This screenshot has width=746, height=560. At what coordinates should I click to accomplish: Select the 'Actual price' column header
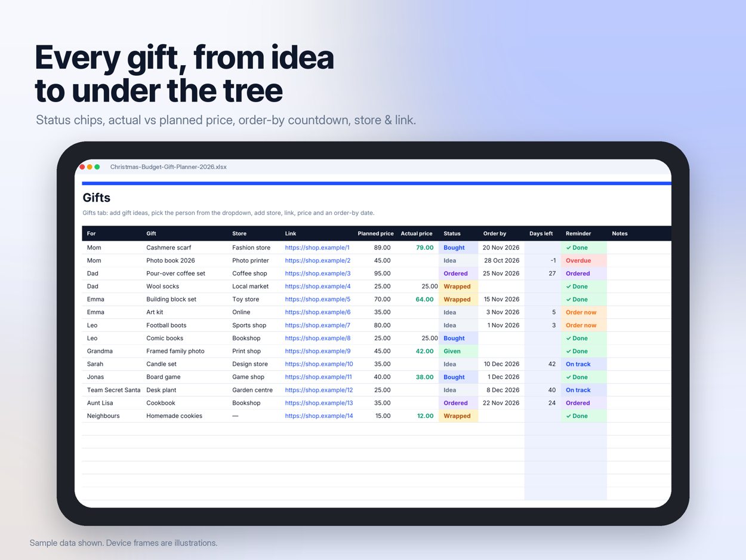[x=416, y=233]
